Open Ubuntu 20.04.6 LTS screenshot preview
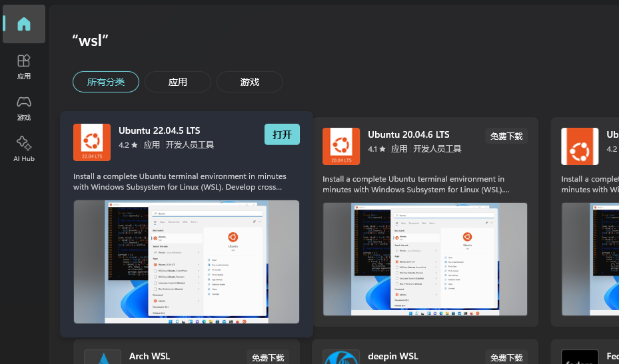Screen dimensions: 619x364 pos(425,259)
